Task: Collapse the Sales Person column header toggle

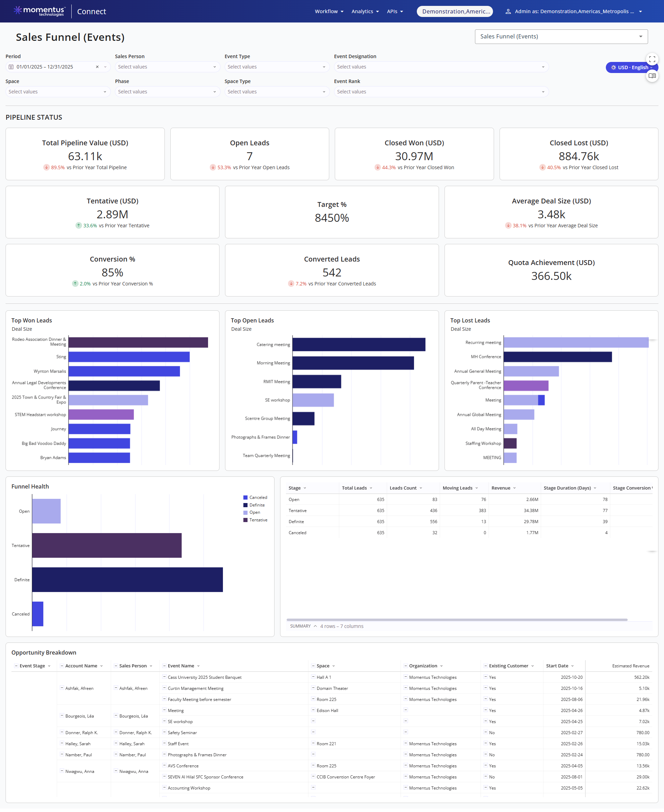Action: click(116, 666)
